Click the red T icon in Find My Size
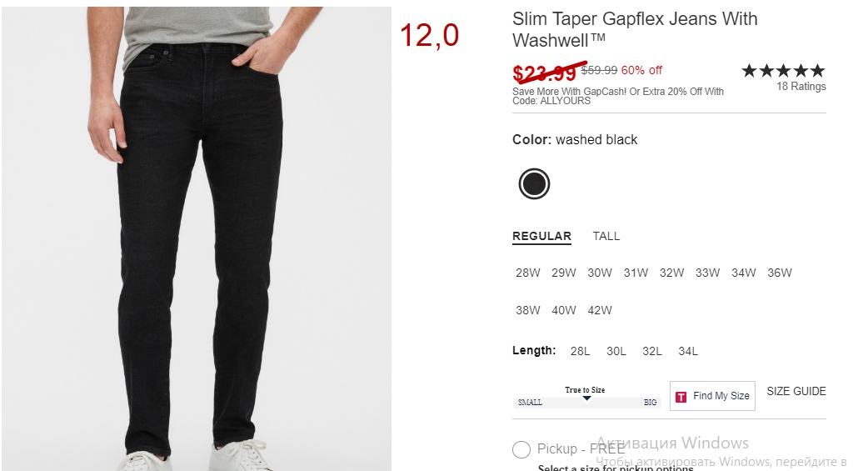 [x=681, y=397]
